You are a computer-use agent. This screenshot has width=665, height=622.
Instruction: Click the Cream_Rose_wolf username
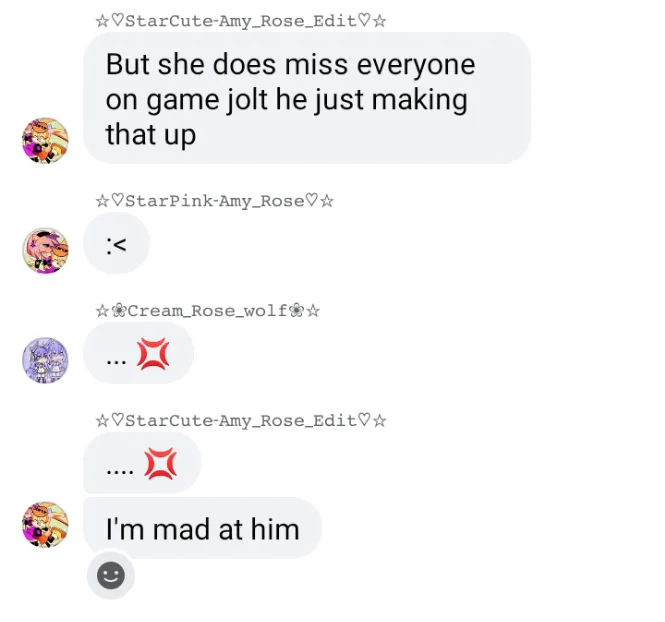tap(207, 311)
